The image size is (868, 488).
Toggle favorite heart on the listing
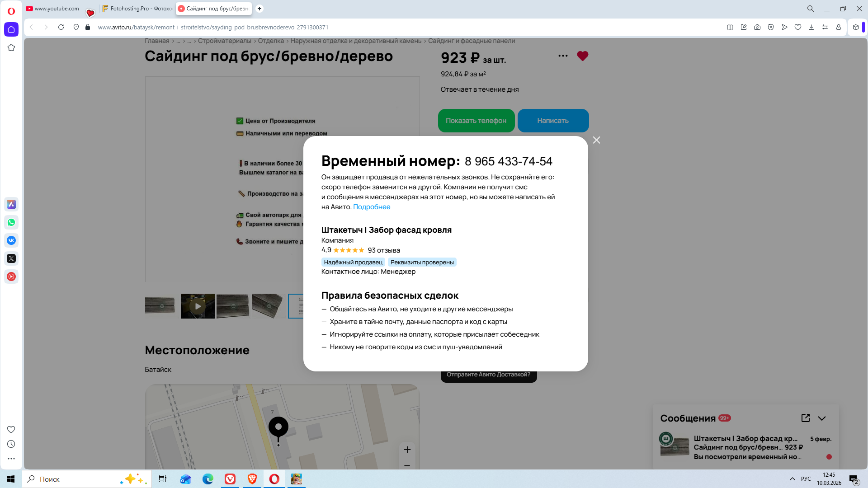[x=583, y=56]
